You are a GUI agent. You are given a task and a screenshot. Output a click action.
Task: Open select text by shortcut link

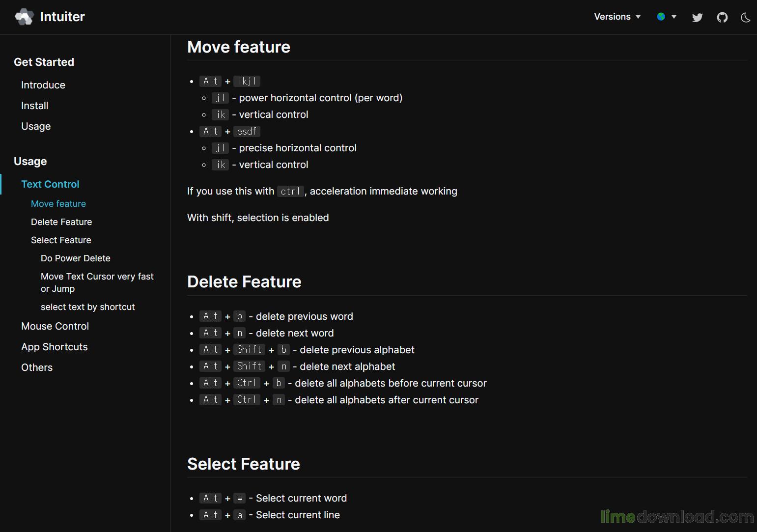pyautogui.click(x=88, y=307)
